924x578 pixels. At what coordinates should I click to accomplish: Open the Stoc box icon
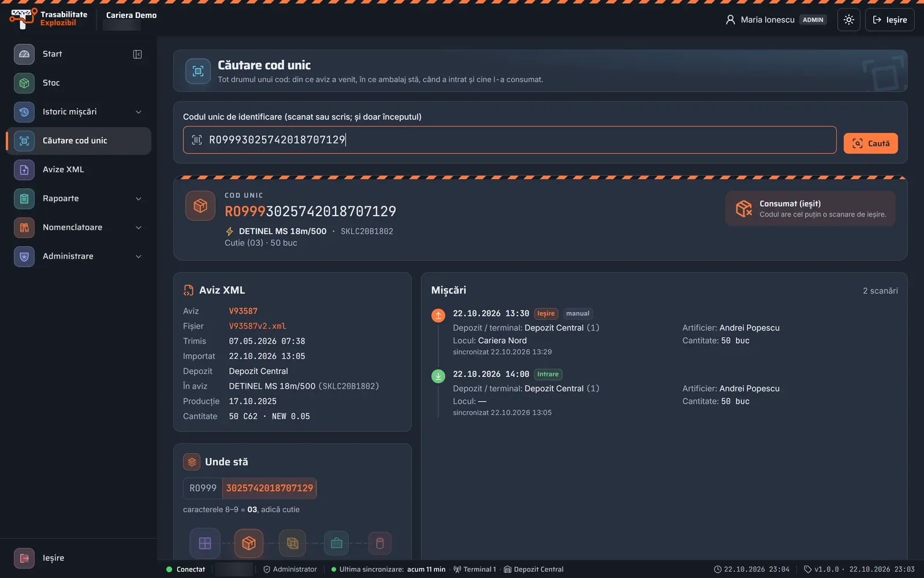(x=24, y=83)
